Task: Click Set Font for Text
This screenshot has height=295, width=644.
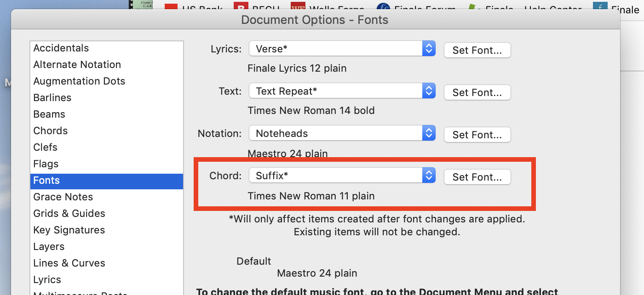Action: coord(477,92)
